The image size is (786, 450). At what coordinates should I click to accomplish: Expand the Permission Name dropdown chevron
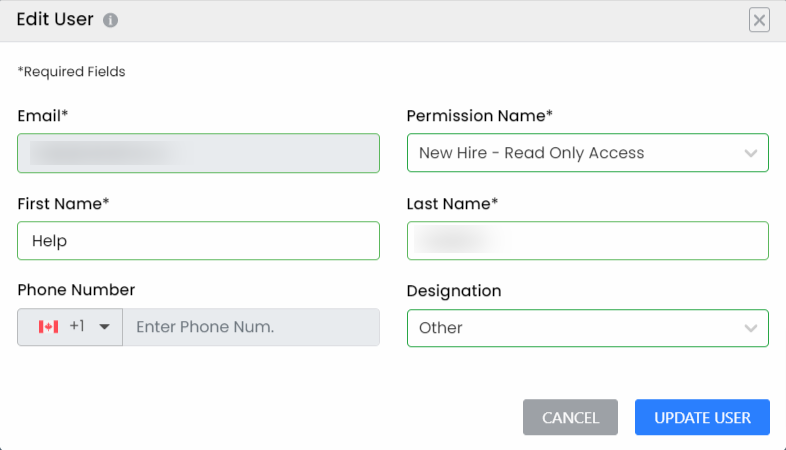pos(750,153)
